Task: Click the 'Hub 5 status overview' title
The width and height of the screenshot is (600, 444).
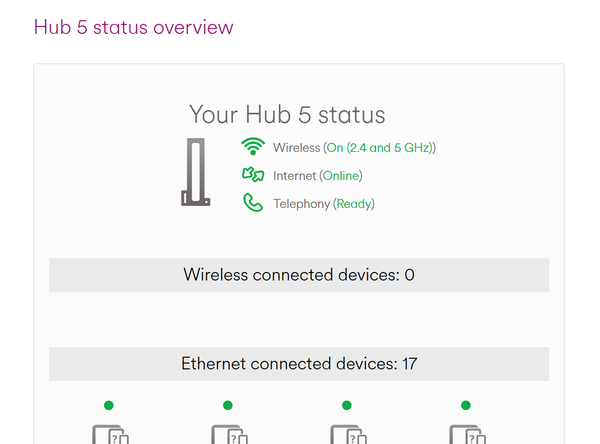Action: coord(133,27)
